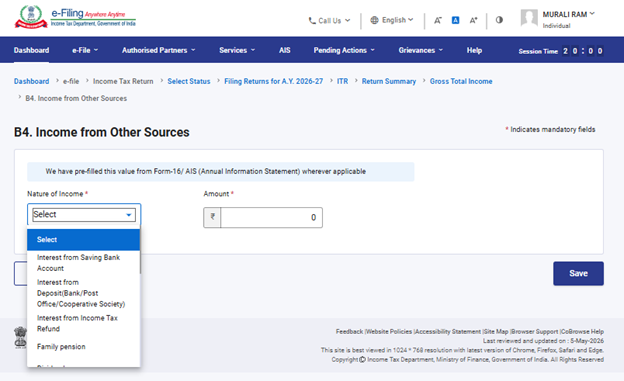Click the Site Map footer link
This screenshot has height=381, width=624.
pyautogui.click(x=496, y=331)
